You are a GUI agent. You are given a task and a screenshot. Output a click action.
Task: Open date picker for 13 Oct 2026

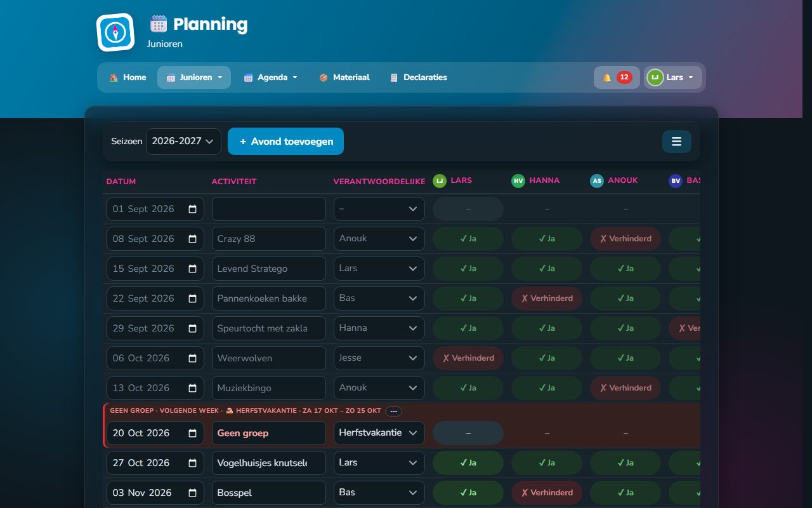[192, 388]
